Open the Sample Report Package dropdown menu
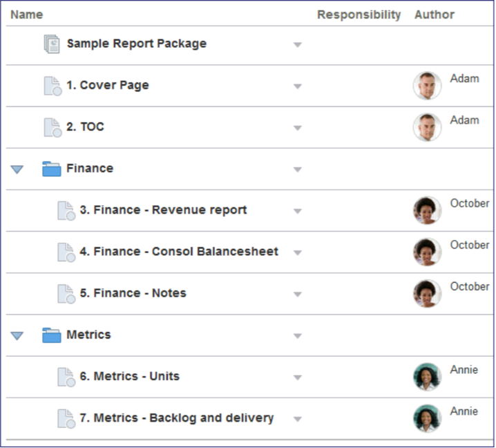 coord(298,45)
